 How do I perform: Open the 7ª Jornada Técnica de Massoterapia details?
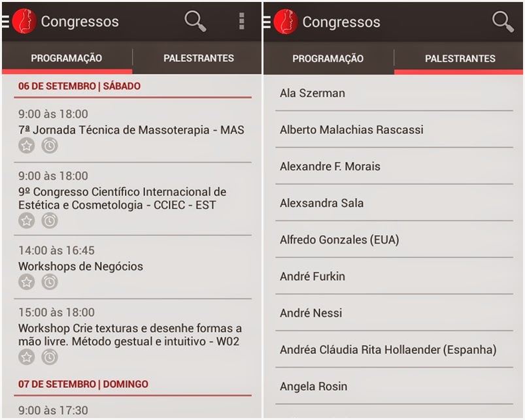coord(131,130)
